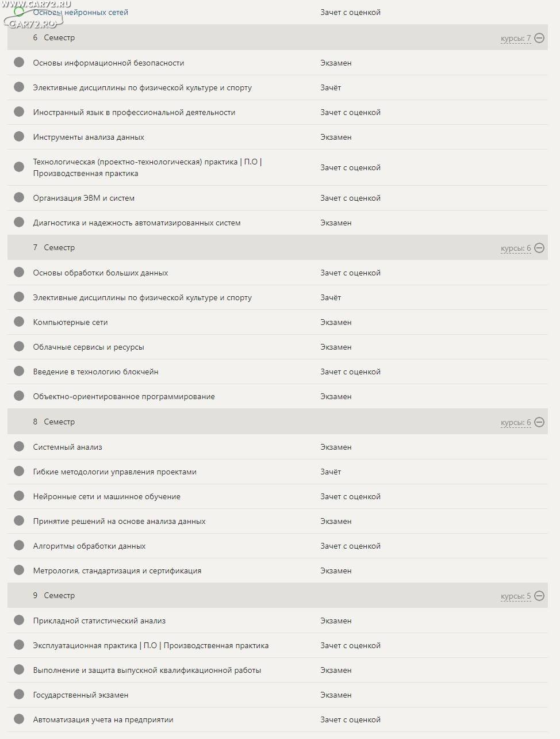Click the grey circle beside Системный анализ
560x739 pixels.
pyautogui.click(x=19, y=446)
